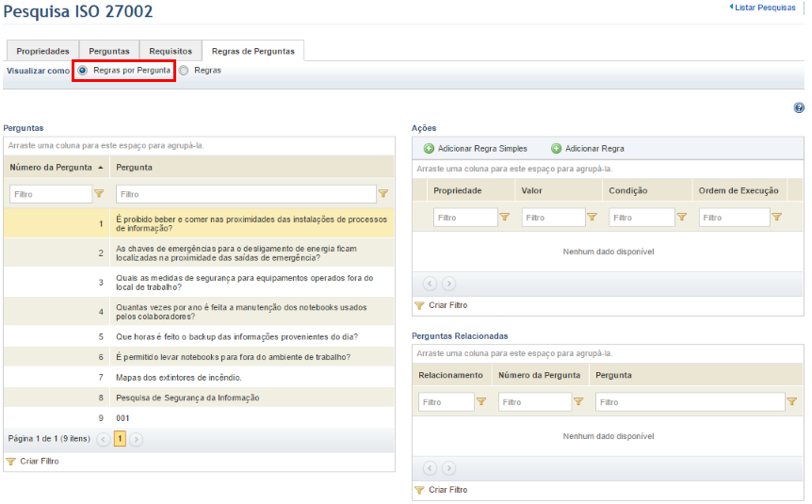Click the Ordem de Execução filter input
This screenshot has width=812, height=504.
pyautogui.click(x=735, y=218)
